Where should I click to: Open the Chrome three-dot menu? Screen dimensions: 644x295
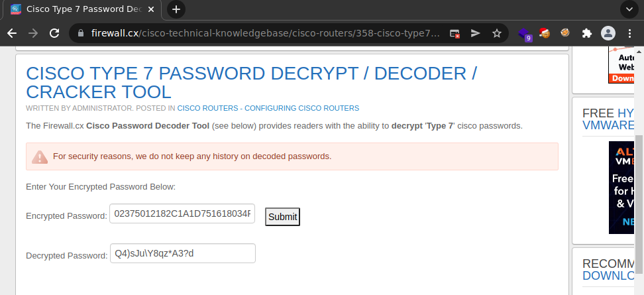[x=629, y=33]
